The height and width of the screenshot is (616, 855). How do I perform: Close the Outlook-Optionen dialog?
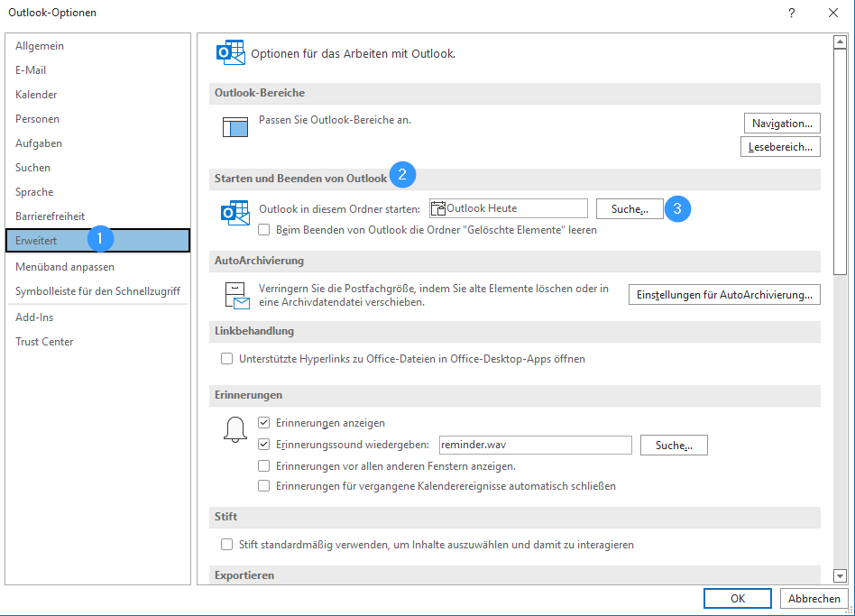pos(833,13)
